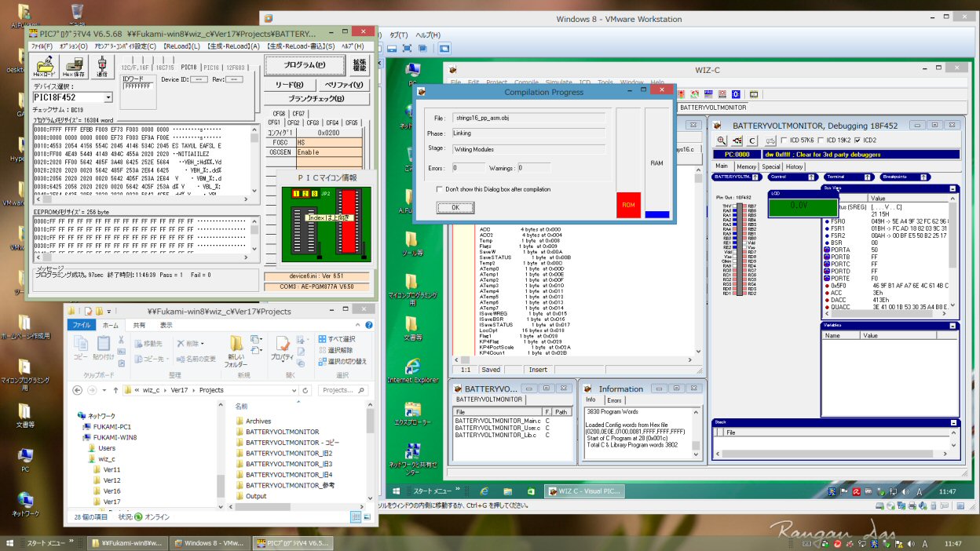The image size is (980, 551).
Task: Click the PORTA icon in Sys Vars
Action: (826, 250)
